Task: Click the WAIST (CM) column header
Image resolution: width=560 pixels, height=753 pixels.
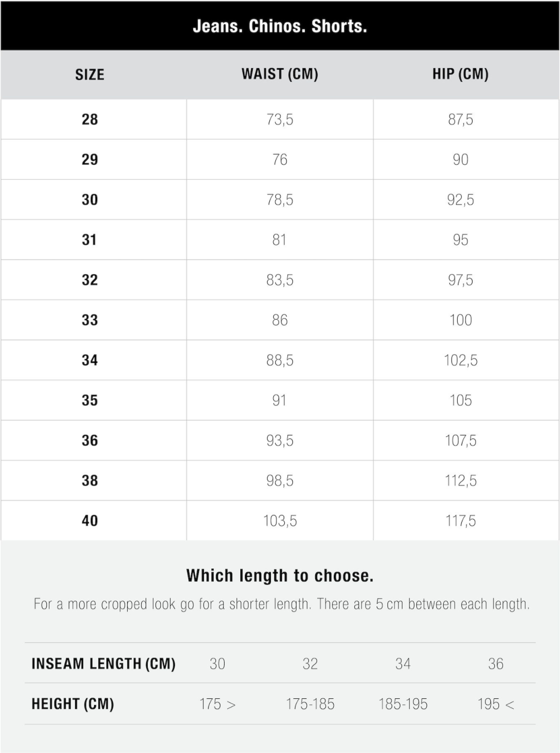Action: tap(279, 74)
